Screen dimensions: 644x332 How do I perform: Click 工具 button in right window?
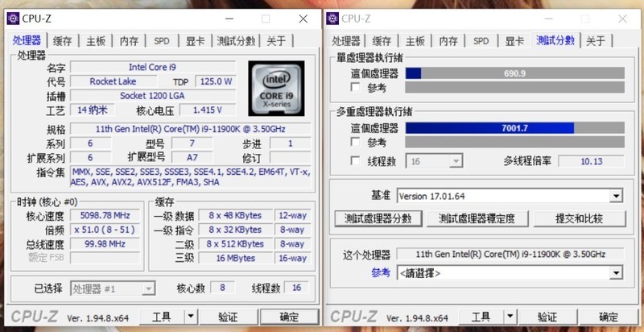pos(481,317)
